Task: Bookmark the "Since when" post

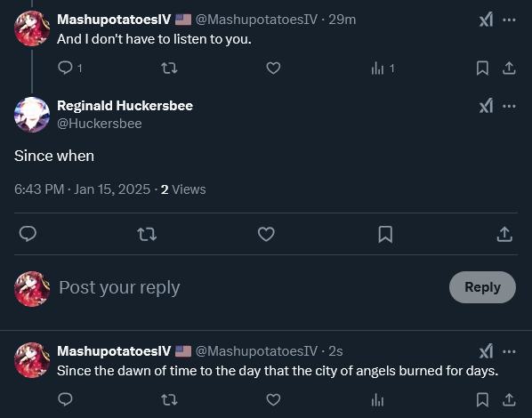Action: click(385, 234)
